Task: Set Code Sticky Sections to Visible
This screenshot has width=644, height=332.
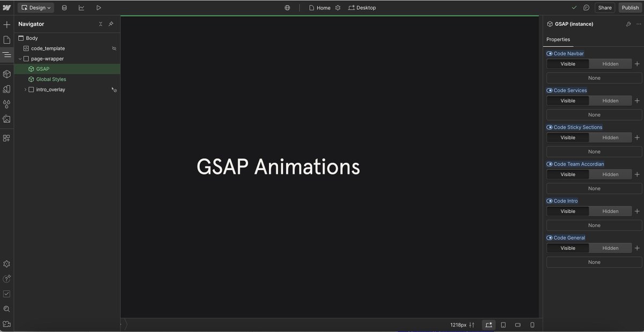Action: [x=568, y=138]
